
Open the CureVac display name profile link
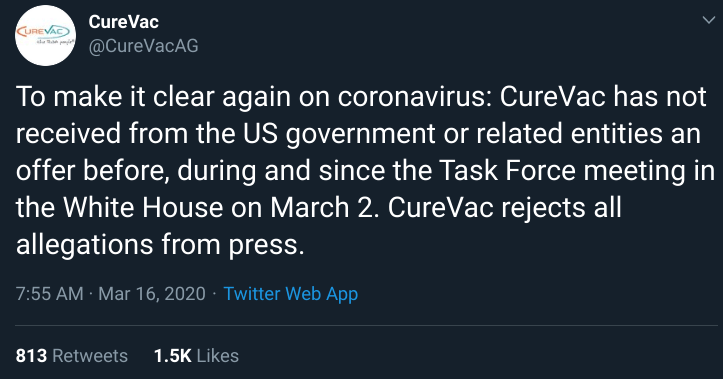click(124, 22)
